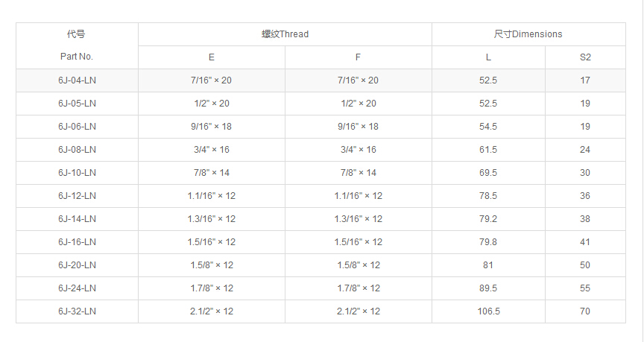Select the 6J-24-LN part number
The image size is (644, 342).
click(77, 288)
